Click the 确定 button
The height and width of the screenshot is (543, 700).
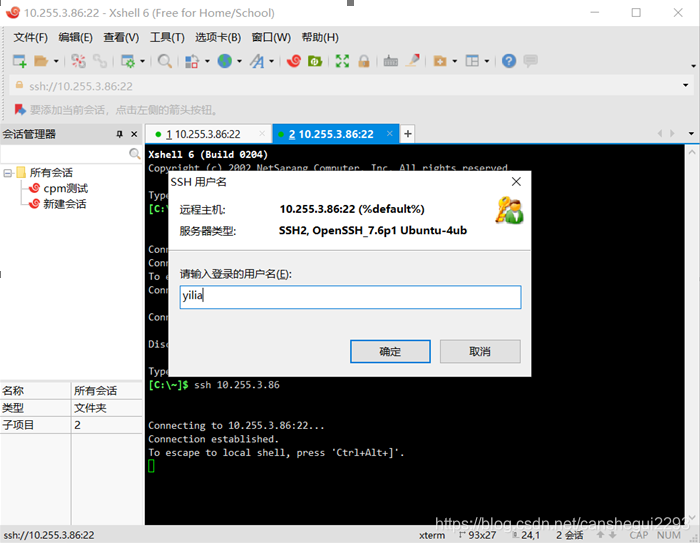390,351
